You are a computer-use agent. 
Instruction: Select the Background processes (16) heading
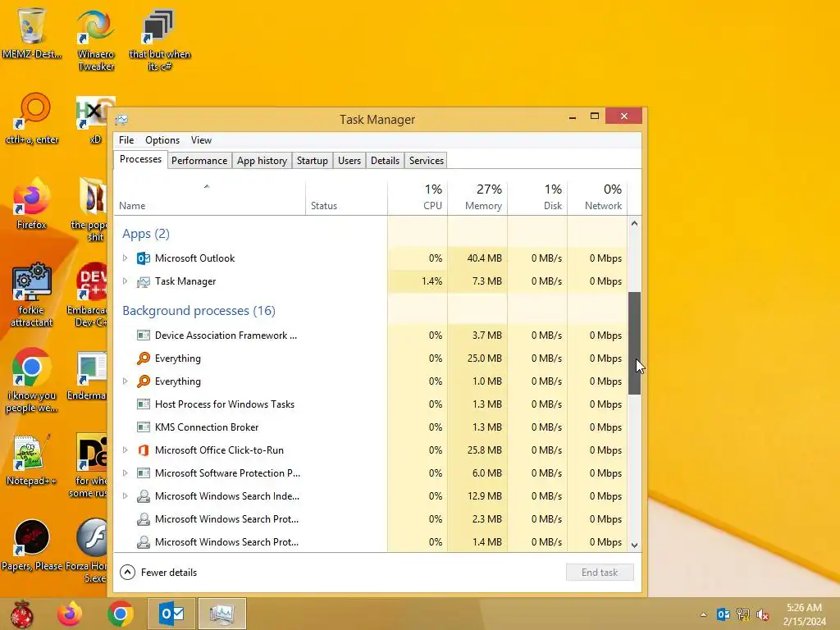tap(199, 311)
